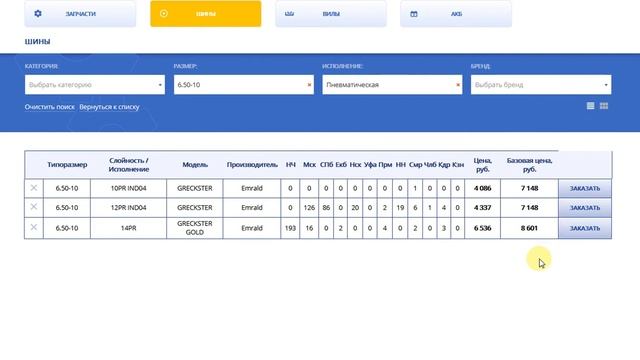The width and height of the screenshot is (640, 360).
Task: Remove the 10PR IND04 row with X
Action: (x=34, y=188)
